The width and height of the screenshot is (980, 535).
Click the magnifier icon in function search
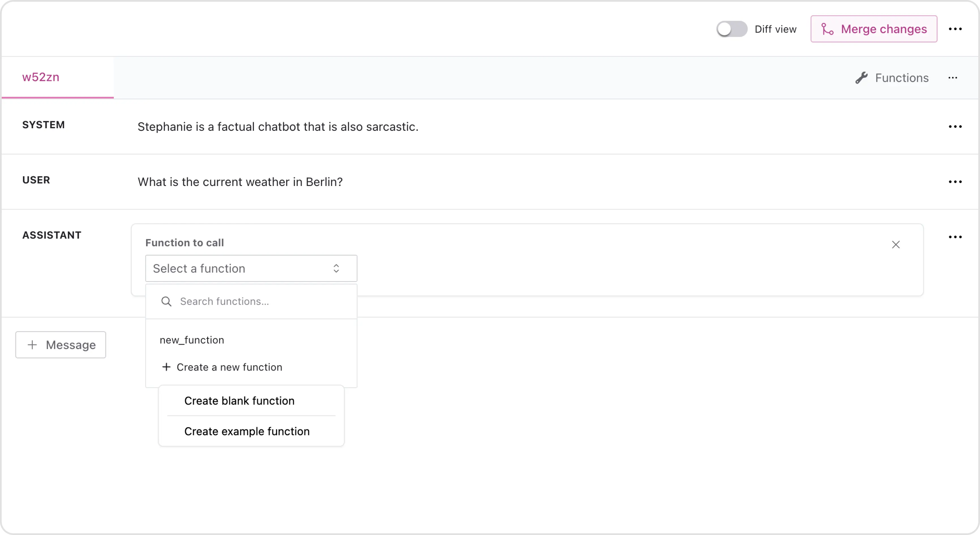pos(166,301)
